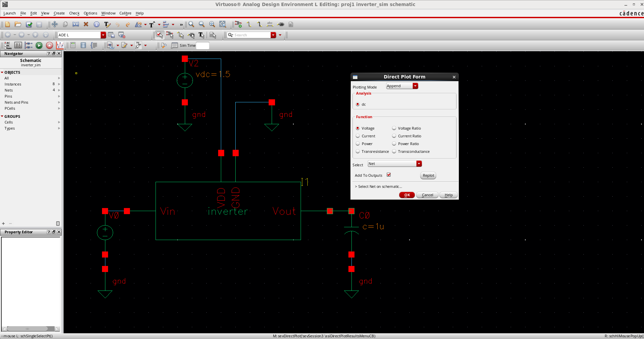644x339 pixels.
Task: Click the Replot button
Action: (x=428, y=175)
